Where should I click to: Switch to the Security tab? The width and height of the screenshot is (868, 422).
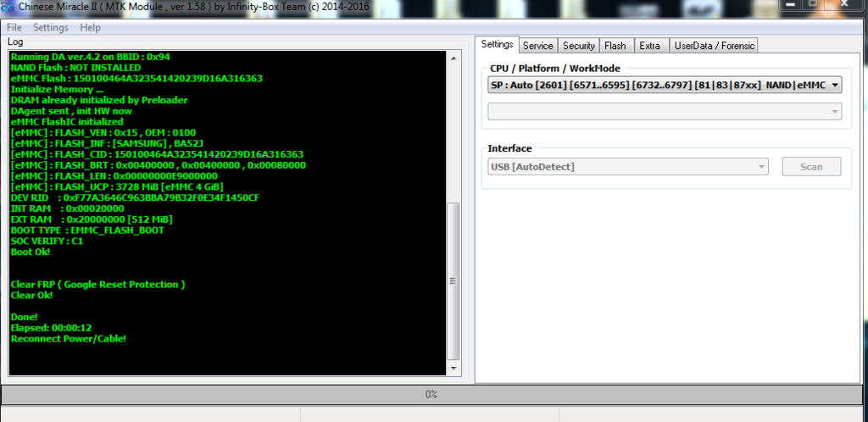[579, 46]
